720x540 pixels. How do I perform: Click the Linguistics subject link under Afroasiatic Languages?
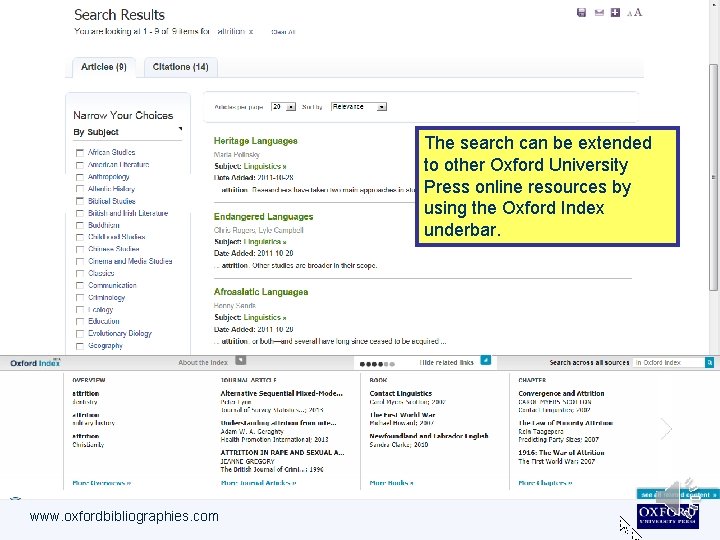[x=264, y=317]
